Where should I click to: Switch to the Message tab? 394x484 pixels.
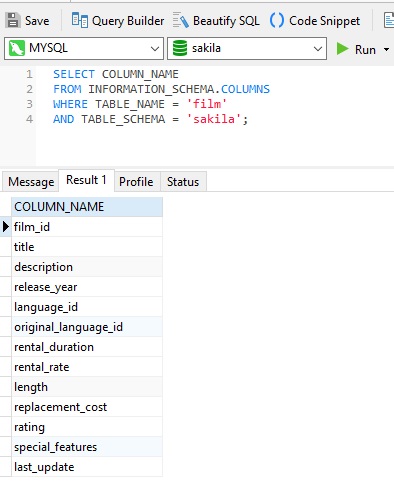coord(31,182)
